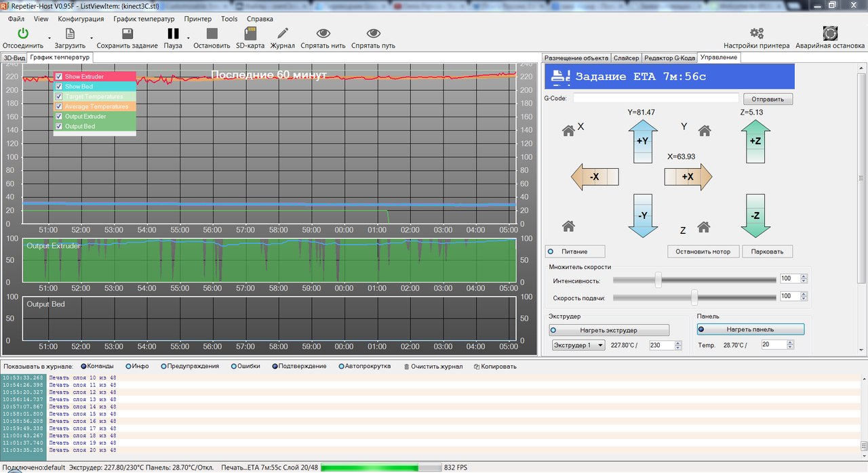The image size is (868, 473).
Task: Click the SD card icon
Action: point(250,33)
